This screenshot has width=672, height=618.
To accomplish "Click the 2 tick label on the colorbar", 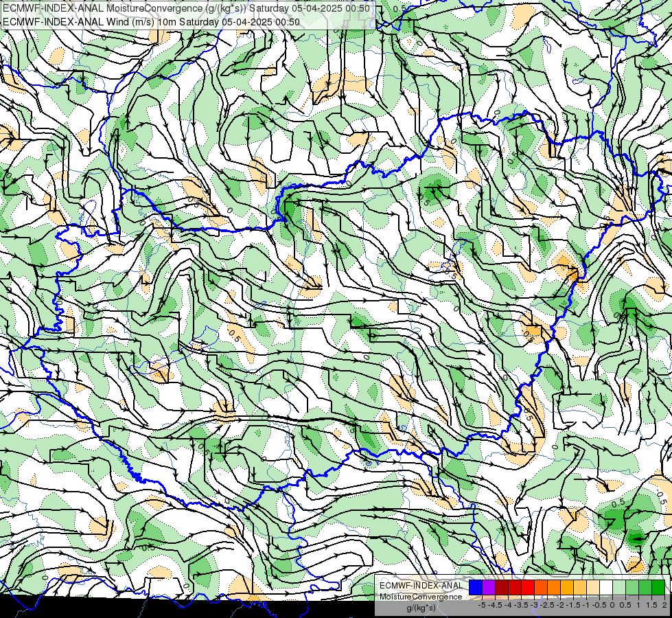I will point(664,605).
